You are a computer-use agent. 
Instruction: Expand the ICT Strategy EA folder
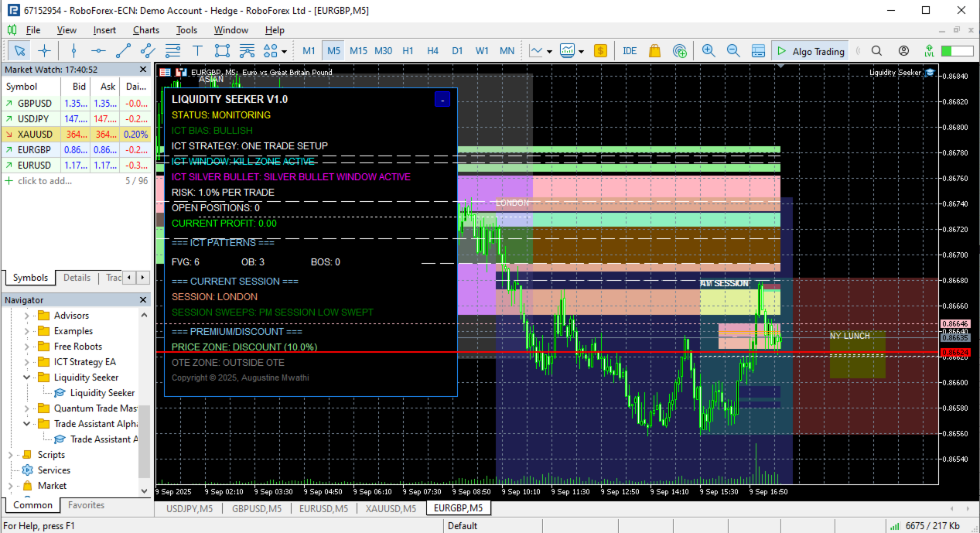point(27,362)
